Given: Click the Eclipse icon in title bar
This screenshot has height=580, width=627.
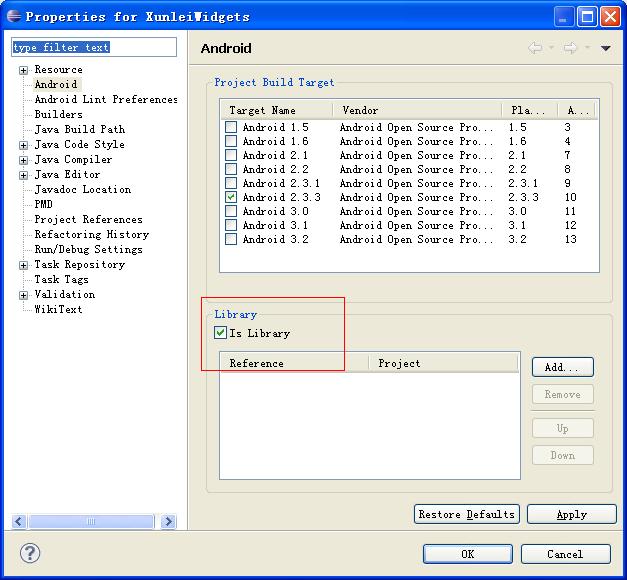Looking at the screenshot, I should tap(14, 16).
